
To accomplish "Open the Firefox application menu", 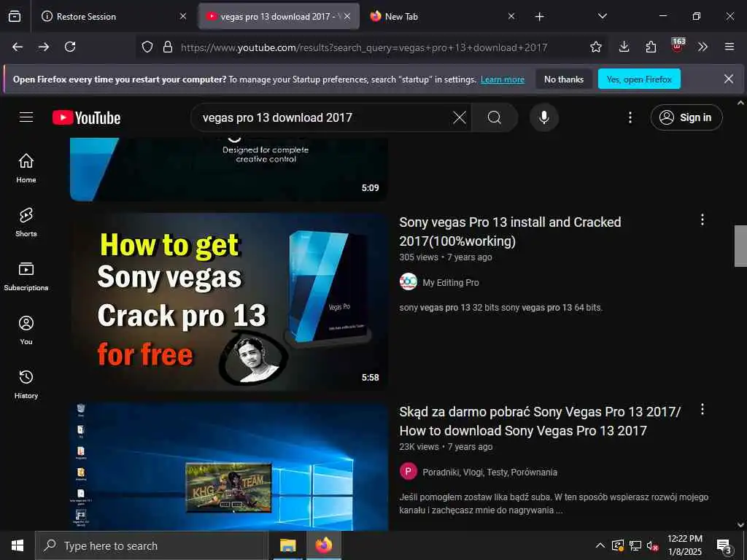I will coord(729,47).
